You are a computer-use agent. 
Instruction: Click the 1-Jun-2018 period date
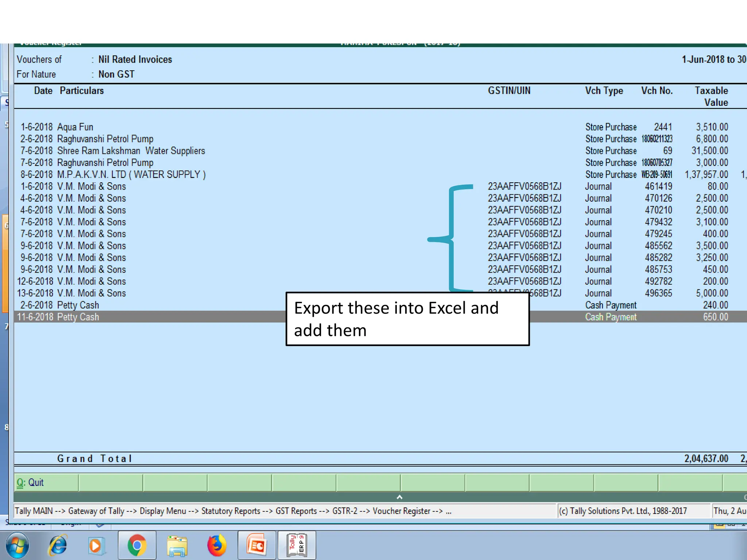[x=703, y=59]
